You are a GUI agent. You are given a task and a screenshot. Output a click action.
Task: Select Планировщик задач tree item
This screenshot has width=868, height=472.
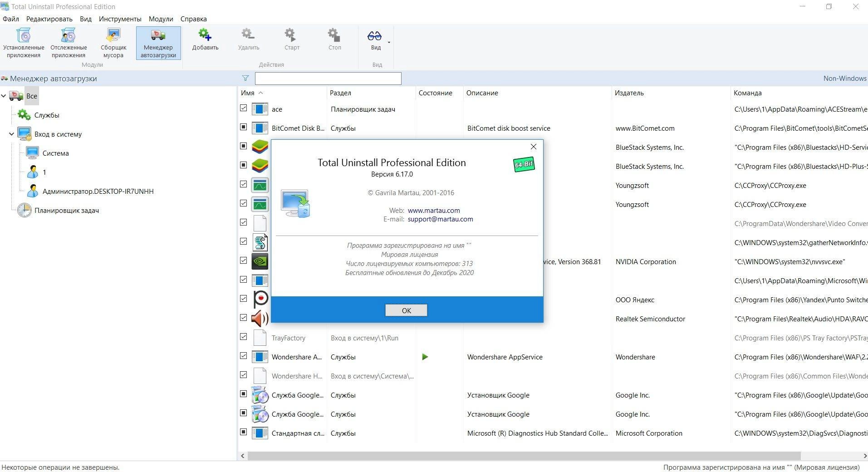point(67,210)
